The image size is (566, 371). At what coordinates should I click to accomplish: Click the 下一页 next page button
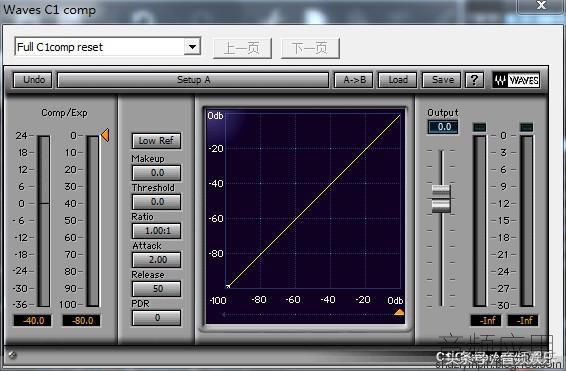(x=310, y=48)
